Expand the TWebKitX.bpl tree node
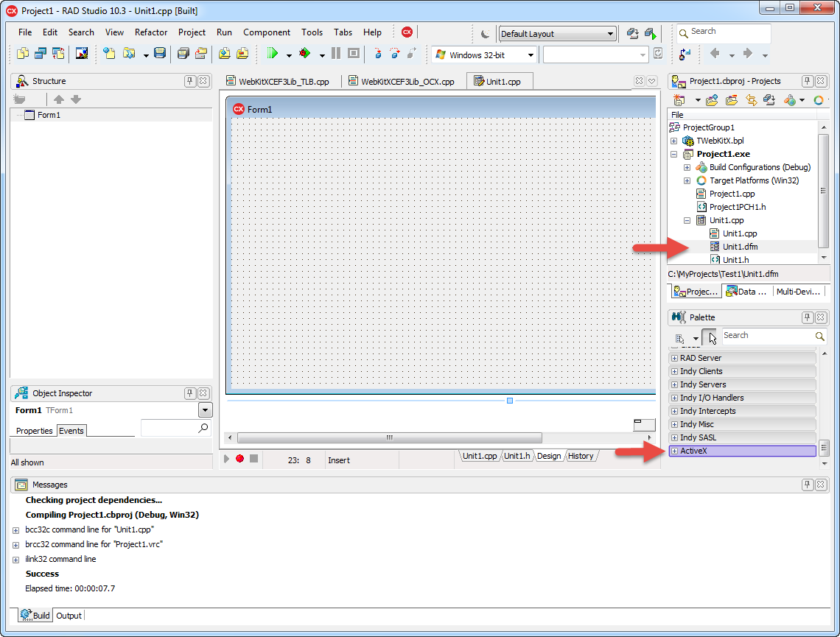This screenshot has width=840, height=637. 674,141
